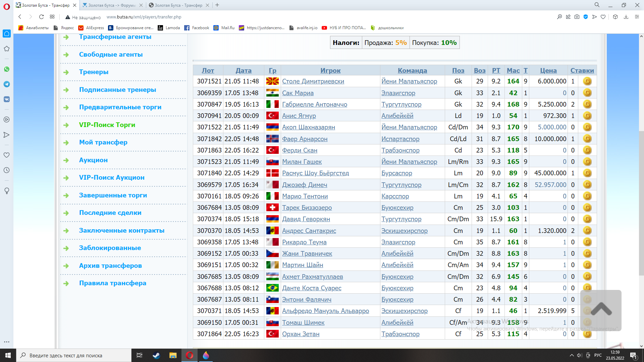Open the Opera downloads icon
The image size is (644, 362).
pyautogui.click(x=626, y=17)
